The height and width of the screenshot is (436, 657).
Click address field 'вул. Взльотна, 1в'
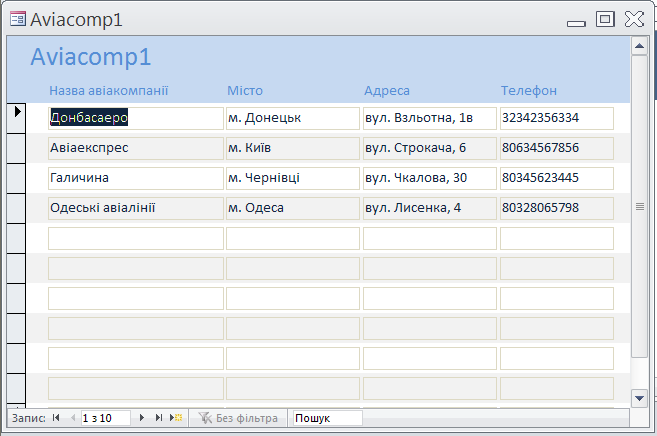coord(430,118)
